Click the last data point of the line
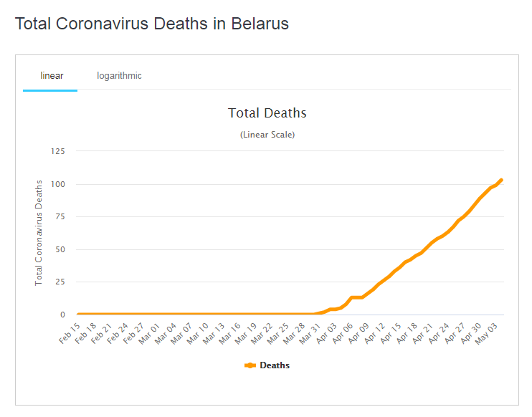The width and height of the screenshot is (532, 417). coord(500,180)
